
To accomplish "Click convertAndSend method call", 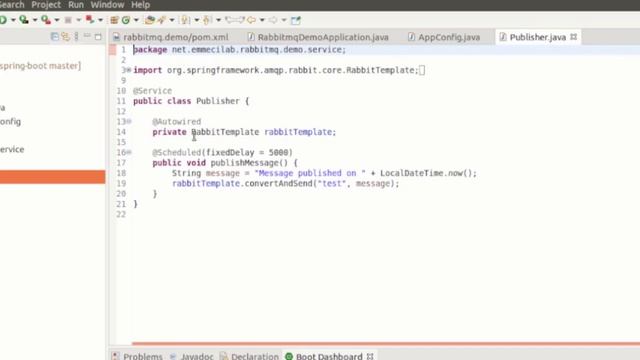I will coord(278,184).
